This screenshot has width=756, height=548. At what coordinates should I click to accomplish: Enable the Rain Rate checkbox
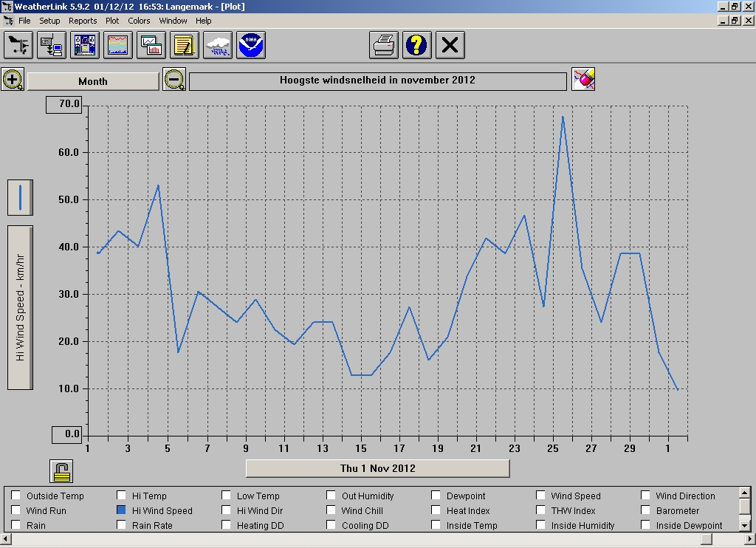tap(122, 524)
